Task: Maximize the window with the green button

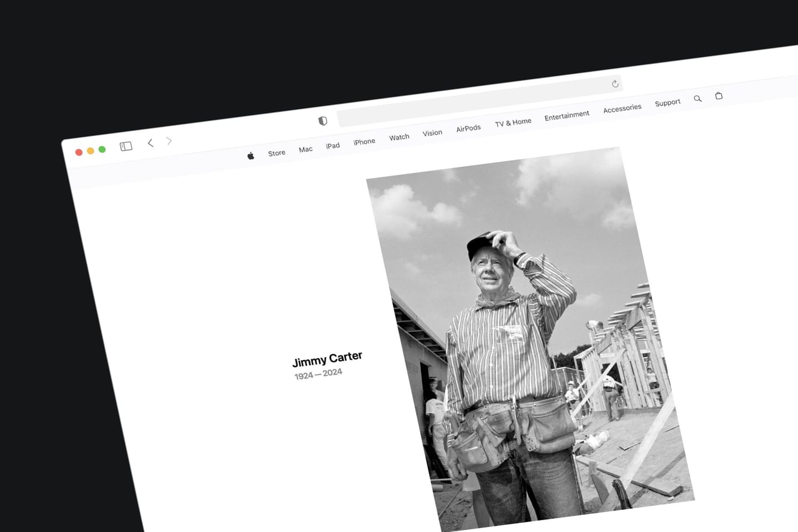Action: 102,149
